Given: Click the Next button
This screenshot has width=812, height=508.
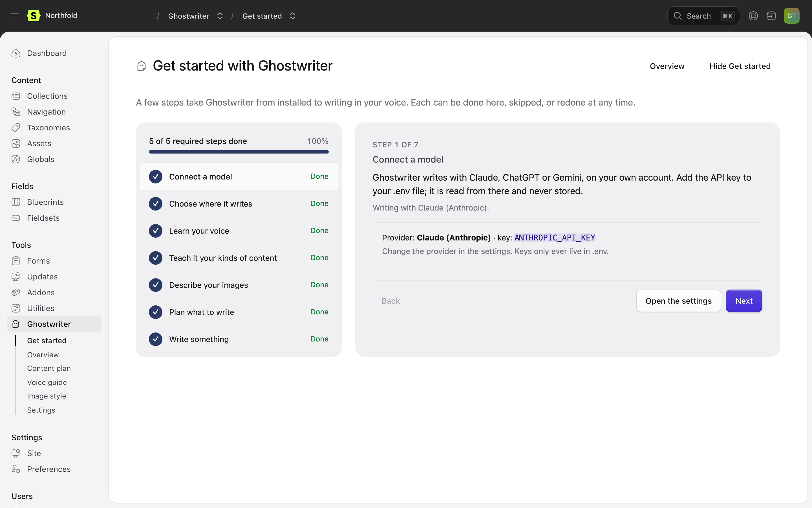Looking at the screenshot, I should coord(744,301).
